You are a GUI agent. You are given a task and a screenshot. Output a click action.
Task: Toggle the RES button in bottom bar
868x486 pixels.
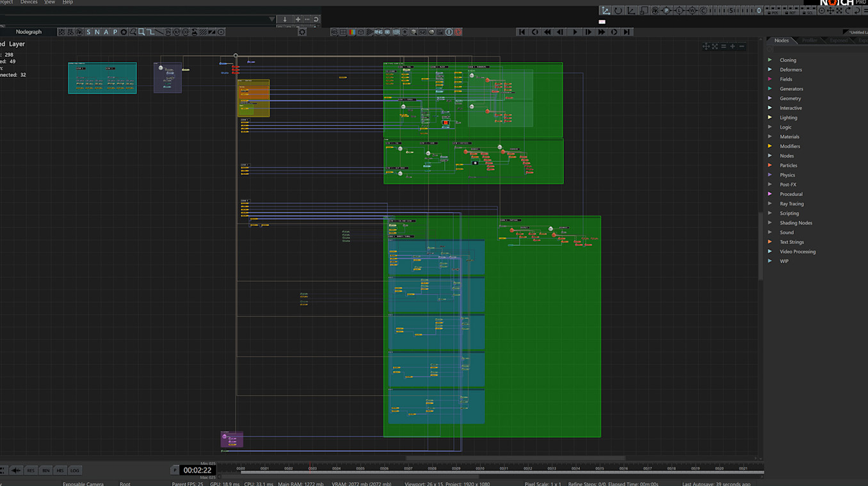tap(31, 471)
